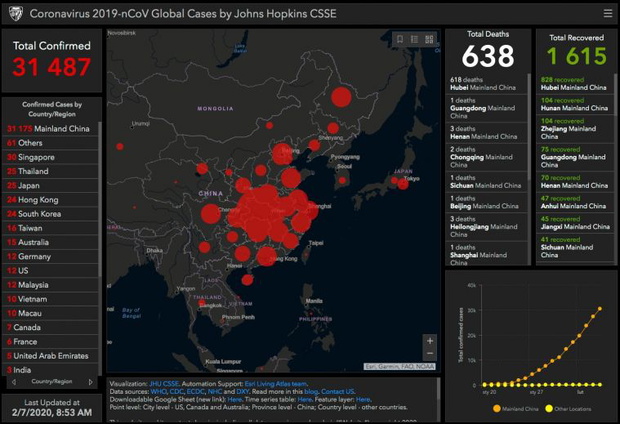The height and width of the screenshot is (424, 620).
Task: Select South Korea in the country list
Action: (50, 214)
